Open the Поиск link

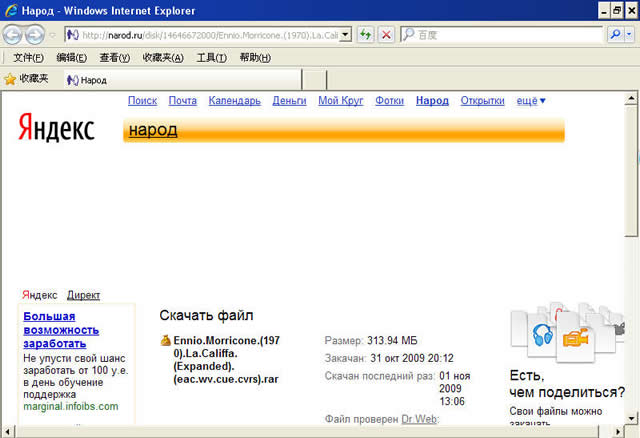[142, 101]
